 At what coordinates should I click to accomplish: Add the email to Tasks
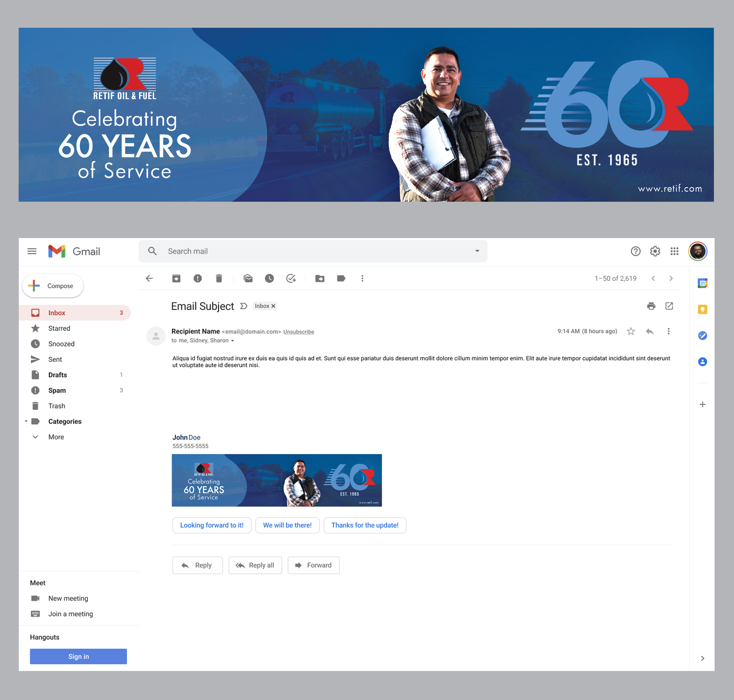tap(291, 278)
